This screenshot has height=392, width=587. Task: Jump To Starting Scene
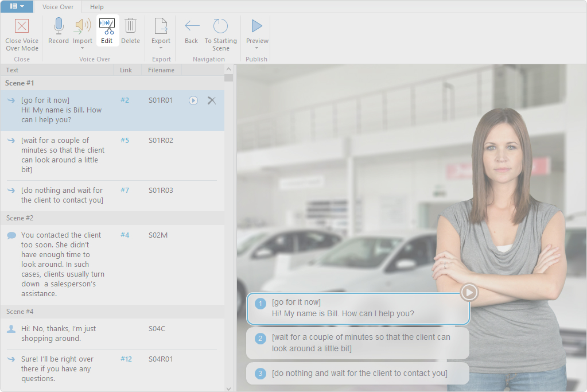click(x=220, y=26)
